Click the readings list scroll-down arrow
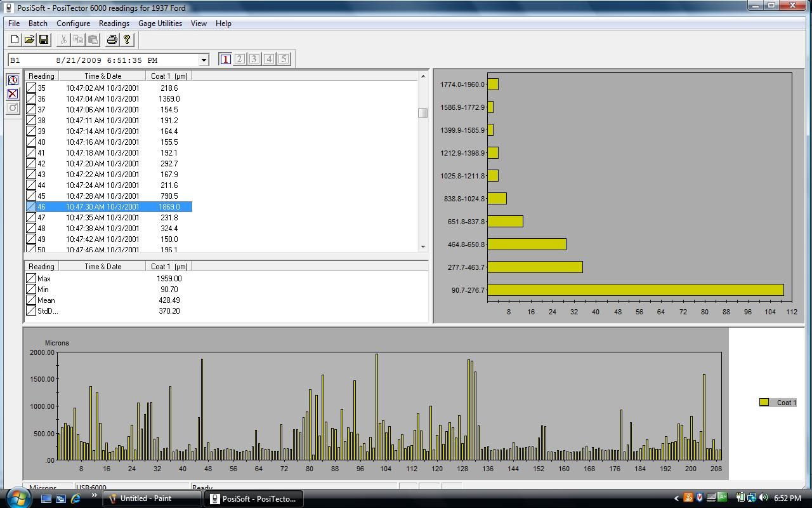812x508 pixels. (423, 246)
